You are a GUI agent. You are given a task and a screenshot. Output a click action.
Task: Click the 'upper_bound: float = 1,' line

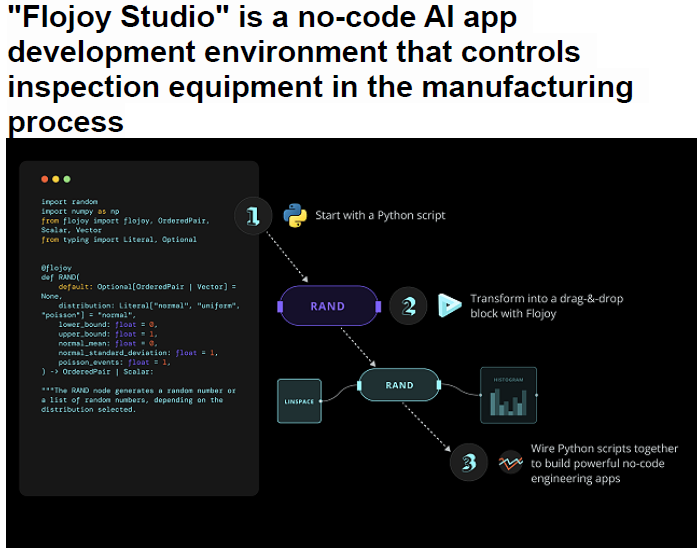coord(108,334)
